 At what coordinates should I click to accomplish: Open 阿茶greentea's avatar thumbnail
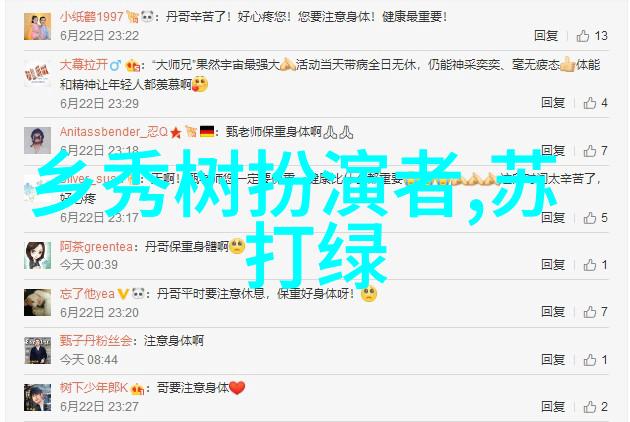tap(37, 255)
